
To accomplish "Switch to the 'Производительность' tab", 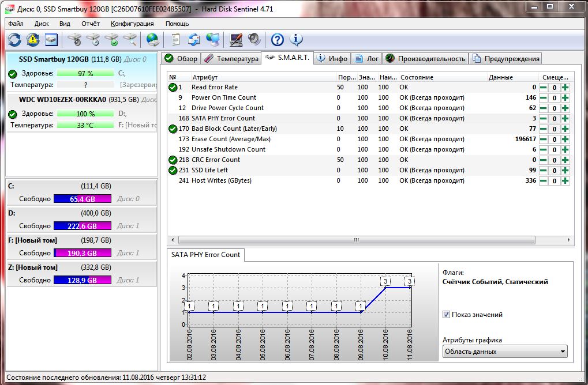I will coord(425,58).
